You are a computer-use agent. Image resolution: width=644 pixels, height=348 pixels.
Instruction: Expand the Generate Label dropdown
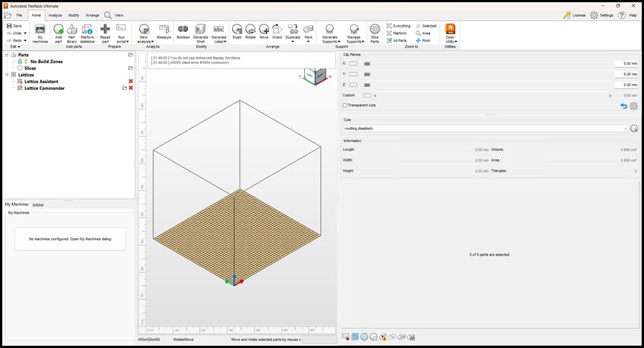[225, 42]
